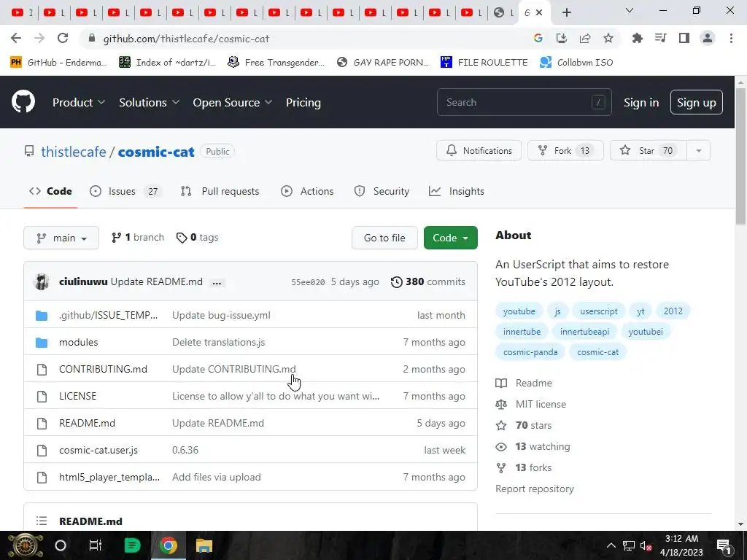Expand the Open Source menu

(233, 102)
